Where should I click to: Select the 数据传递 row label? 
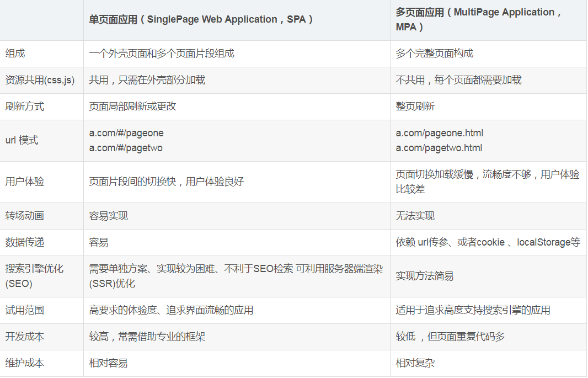(x=25, y=242)
